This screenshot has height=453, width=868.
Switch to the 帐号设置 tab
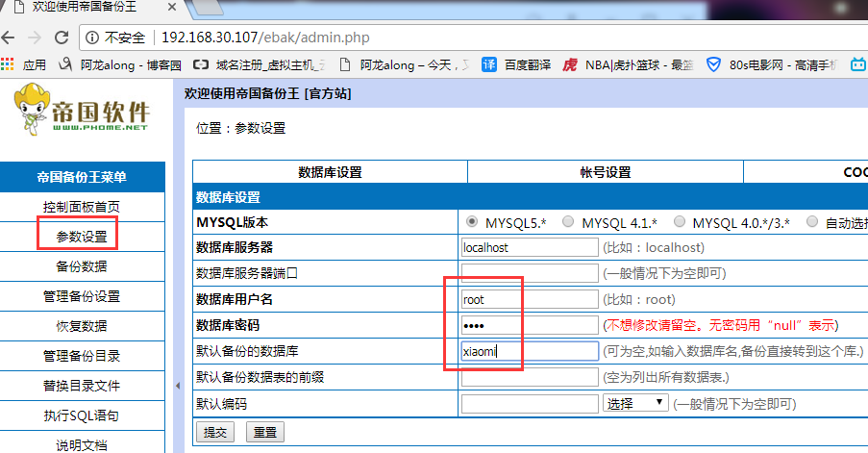point(605,172)
